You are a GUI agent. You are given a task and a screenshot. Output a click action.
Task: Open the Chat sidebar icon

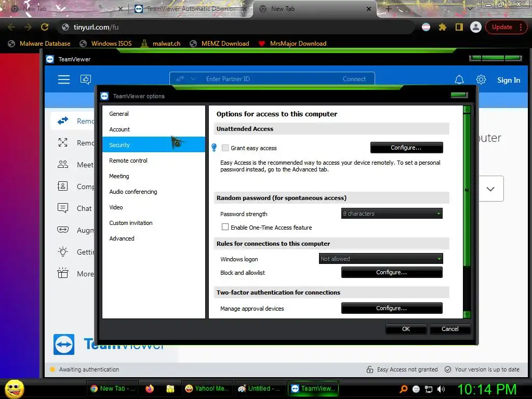click(x=63, y=208)
